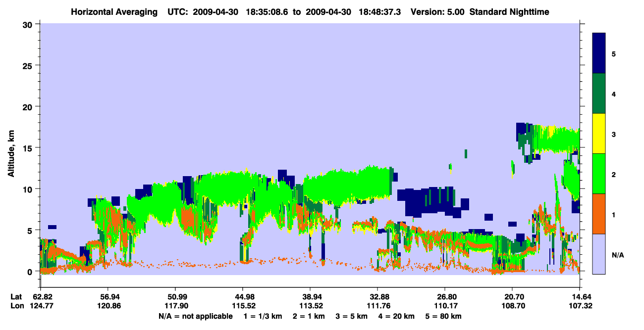Click the '2 = 1 km' legend note
644x330 pixels.
(x=308, y=316)
